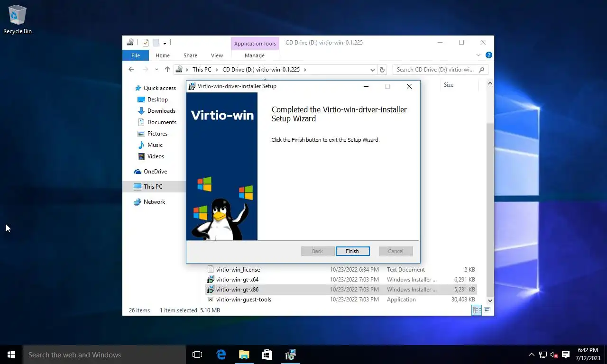Switch to the Home ribbon tab
Viewport: 607px width, 364px height.
coord(163,55)
